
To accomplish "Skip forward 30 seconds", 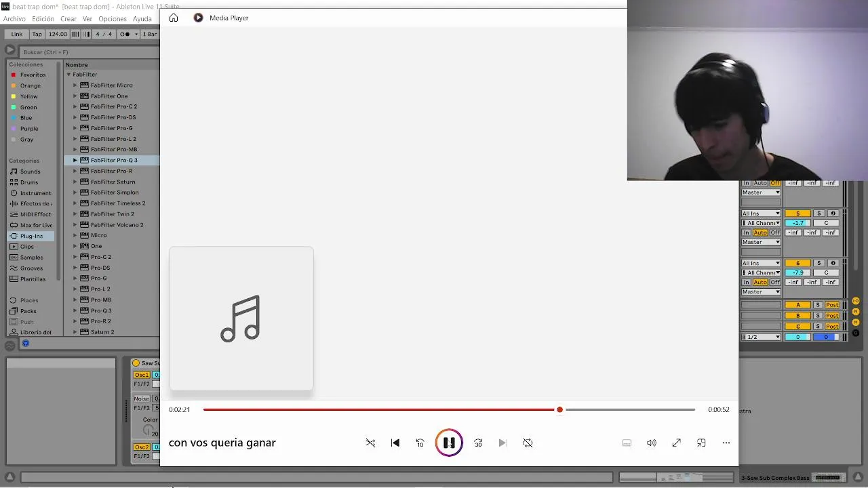I will coord(478,443).
